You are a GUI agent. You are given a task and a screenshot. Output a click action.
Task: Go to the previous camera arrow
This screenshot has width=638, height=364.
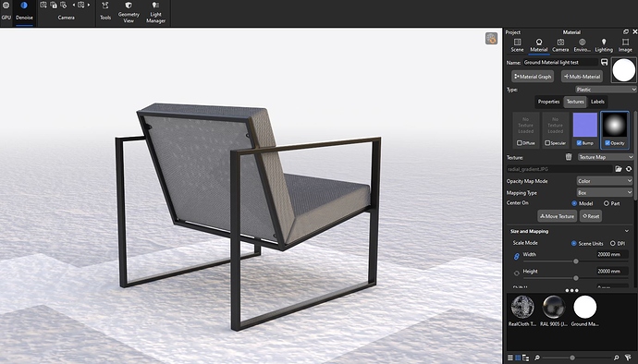coord(74,5)
